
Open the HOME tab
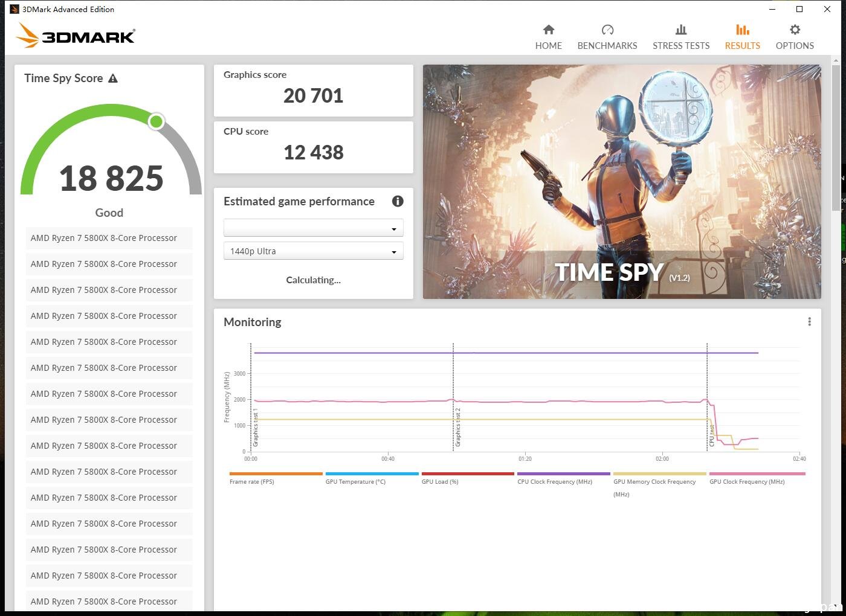[x=548, y=37]
